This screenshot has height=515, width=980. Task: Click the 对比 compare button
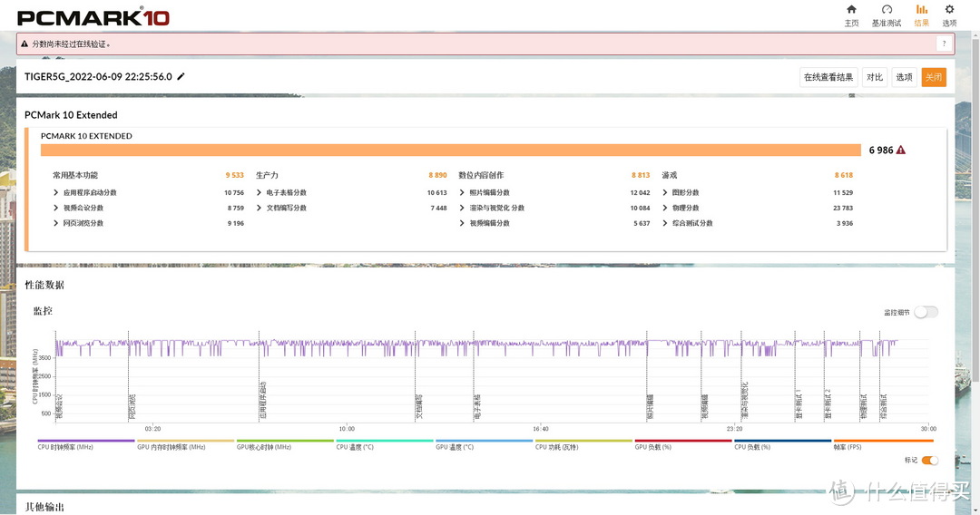[875, 77]
